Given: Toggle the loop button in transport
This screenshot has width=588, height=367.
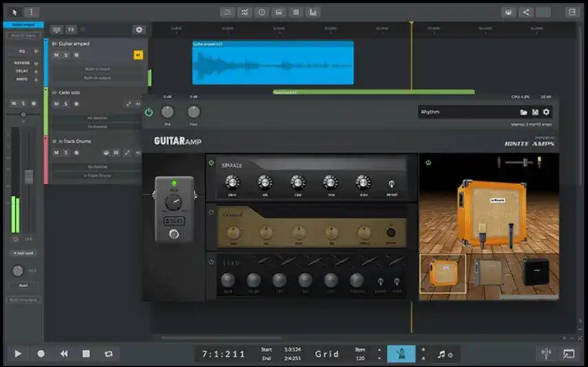Looking at the screenshot, I should pyautogui.click(x=109, y=353).
